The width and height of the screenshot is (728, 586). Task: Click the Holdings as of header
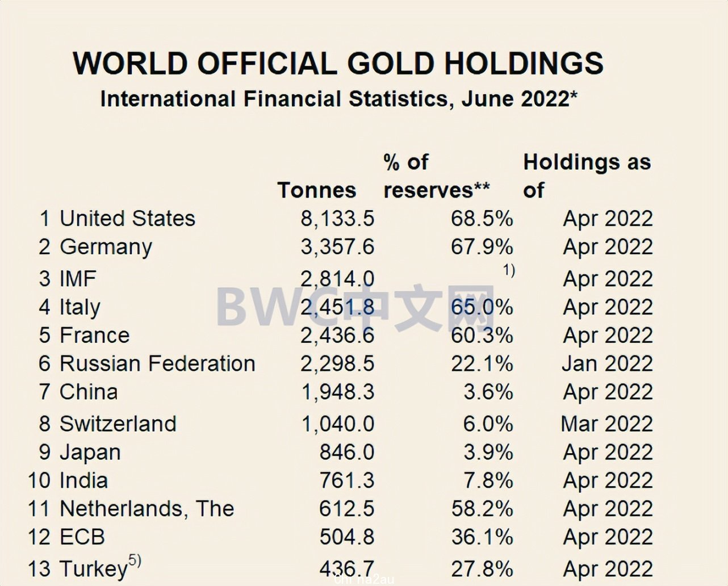(x=587, y=176)
